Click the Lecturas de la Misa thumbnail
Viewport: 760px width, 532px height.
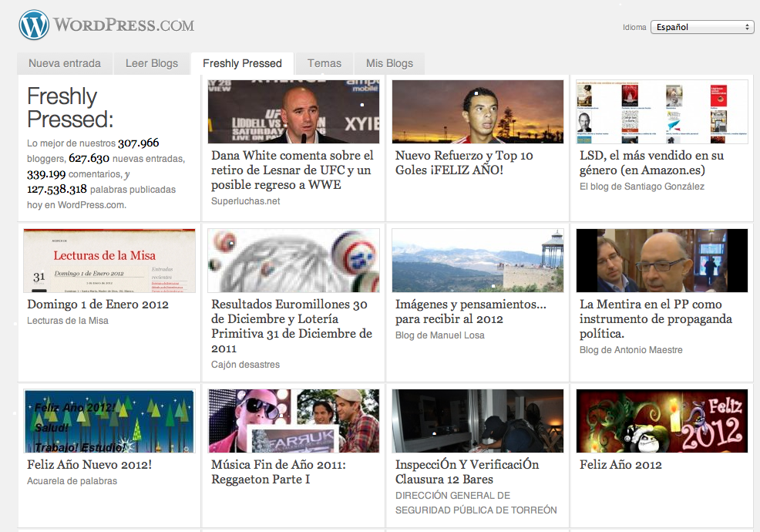point(109,261)
